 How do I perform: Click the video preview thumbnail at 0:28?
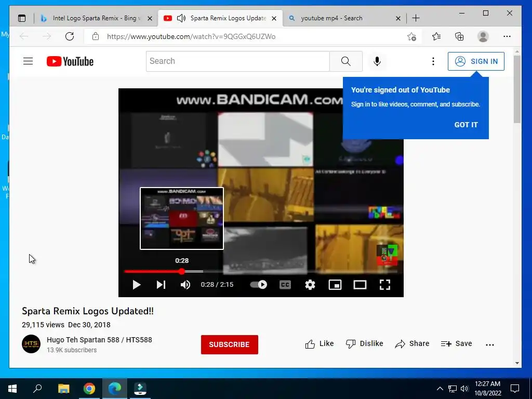coord(182,219)
